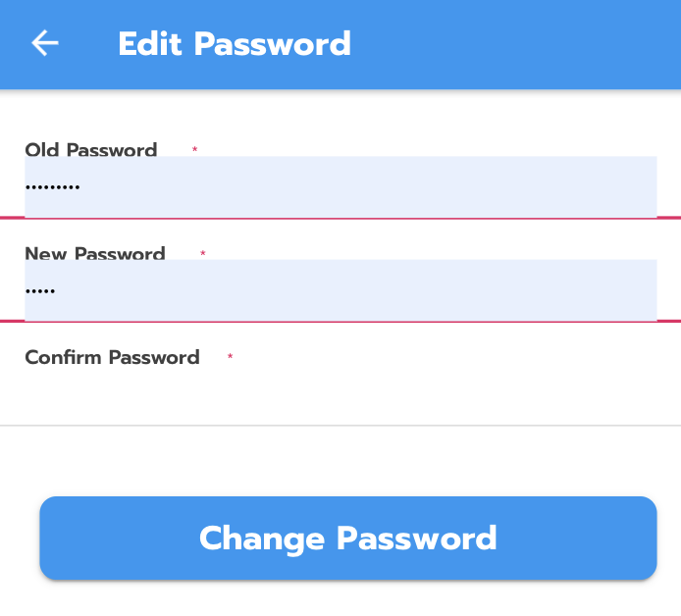Click the red underline below Old Password

(340, 218)
